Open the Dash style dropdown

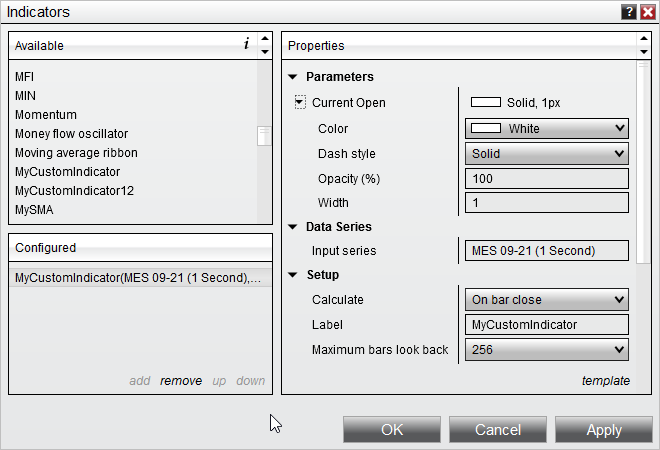pyautogui.click(x=546, y=154)
